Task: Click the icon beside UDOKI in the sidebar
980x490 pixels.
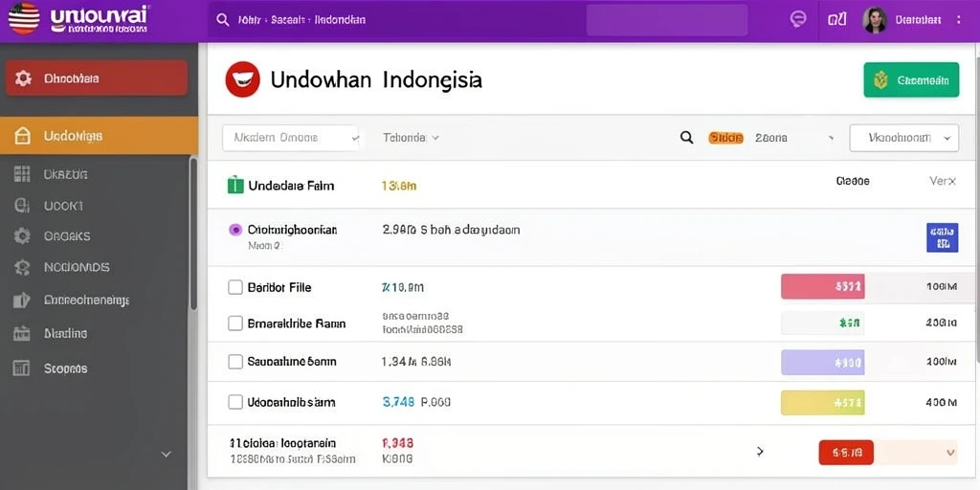Action: pyautogui.click(x=22, y=205)
